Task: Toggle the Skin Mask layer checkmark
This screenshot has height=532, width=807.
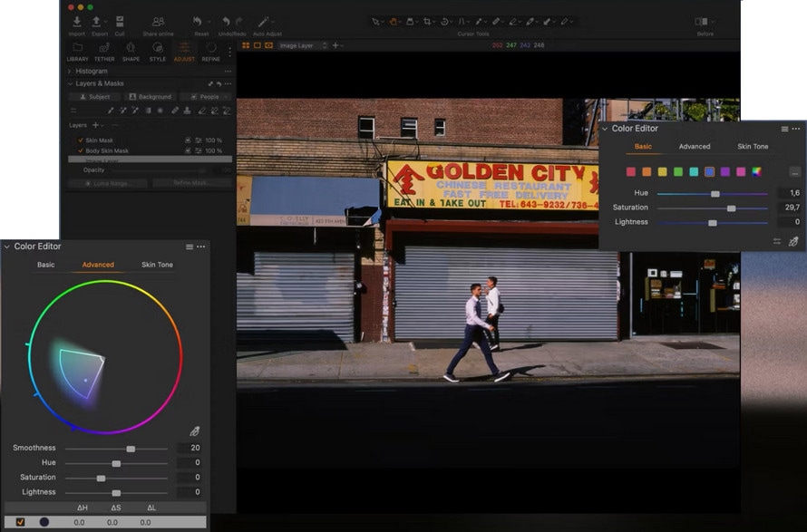Action: point(81,140)
